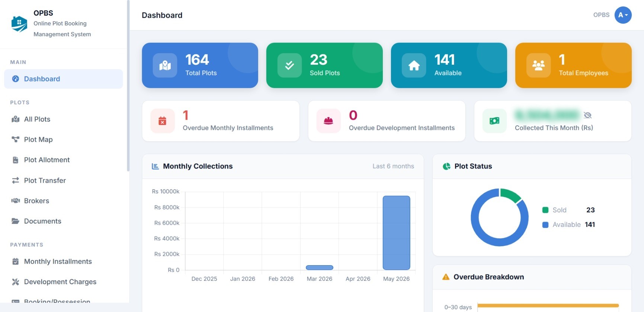This screenshot has height=312, width=644.
Task: Click the May 2026 collections bar
Action: [x=397, y=233]
